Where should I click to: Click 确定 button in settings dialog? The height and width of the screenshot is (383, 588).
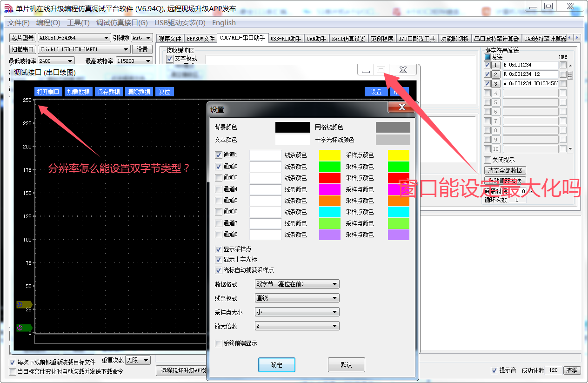(x=277, y=365)
